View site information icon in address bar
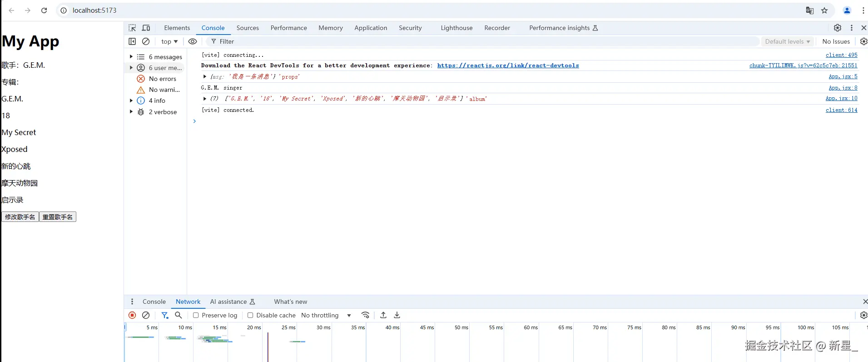This screenshot has height=362, width=868. point(64,10)
